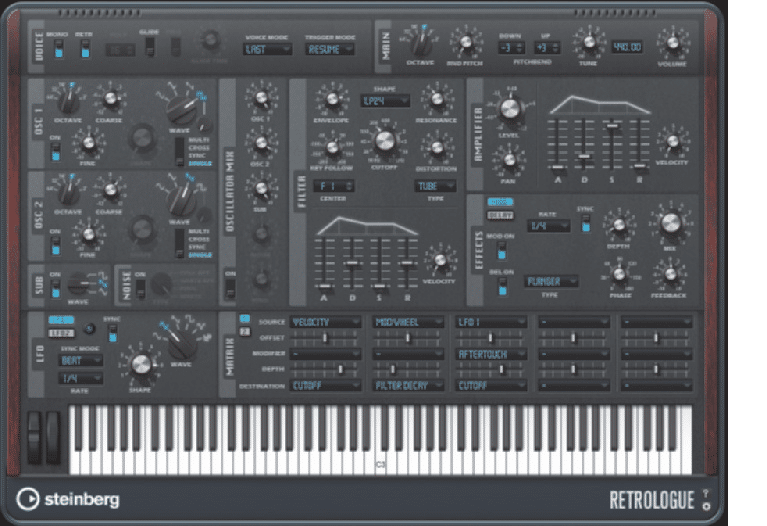Toggle the OSC 2 On switch
767x526 pixels.
click(55, 246)
